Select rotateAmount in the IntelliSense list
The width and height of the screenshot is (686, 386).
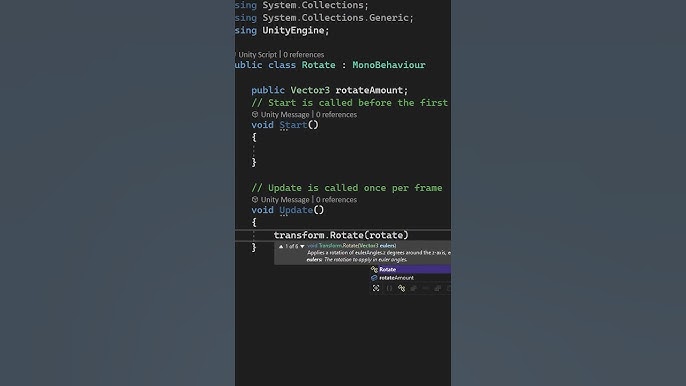[410, 277]
